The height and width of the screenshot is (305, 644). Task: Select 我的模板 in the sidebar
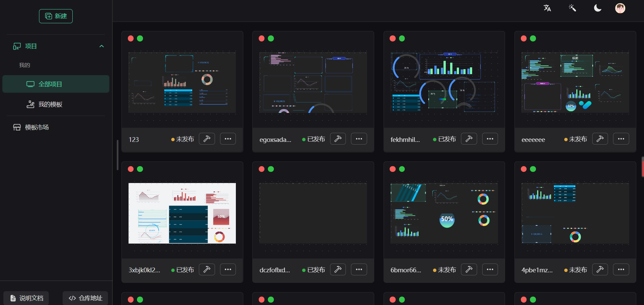50,104
